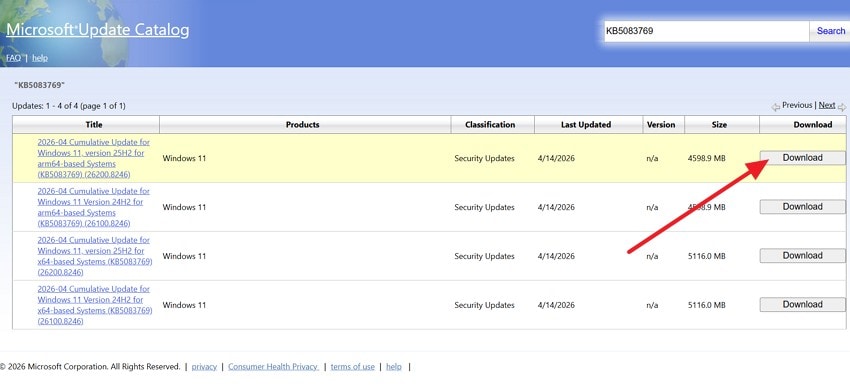Click 4/14/2026 date in 25H2 arm64 row
The width and height of the screenshot is (850, 390).
pyautogui.click(x=556, y=158)
